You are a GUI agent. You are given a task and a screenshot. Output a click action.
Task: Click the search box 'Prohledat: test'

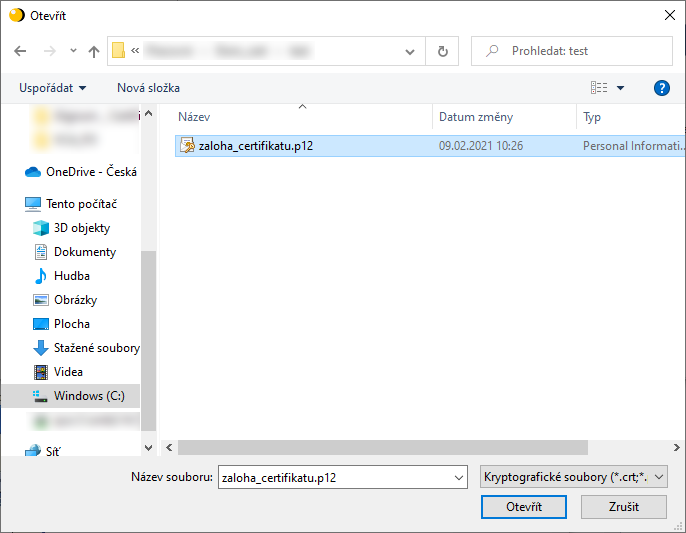(571, 51)
